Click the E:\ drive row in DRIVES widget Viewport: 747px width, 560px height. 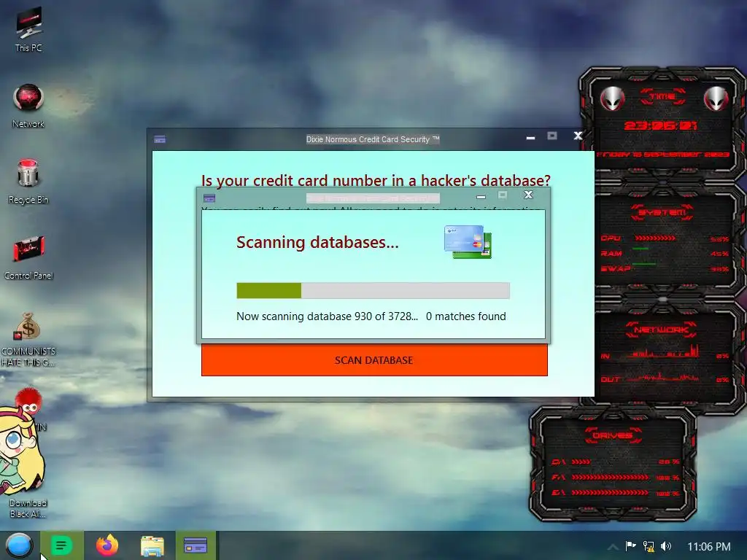(x=616, y=493)
